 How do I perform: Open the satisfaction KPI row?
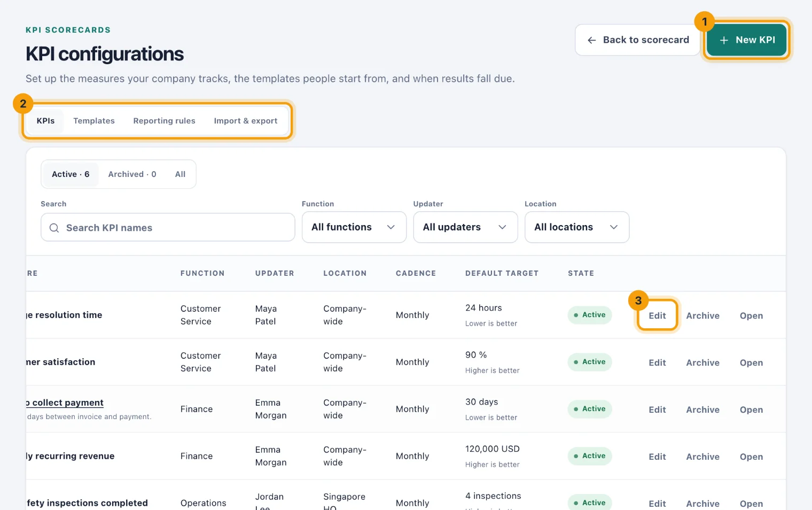pos(751,362)
